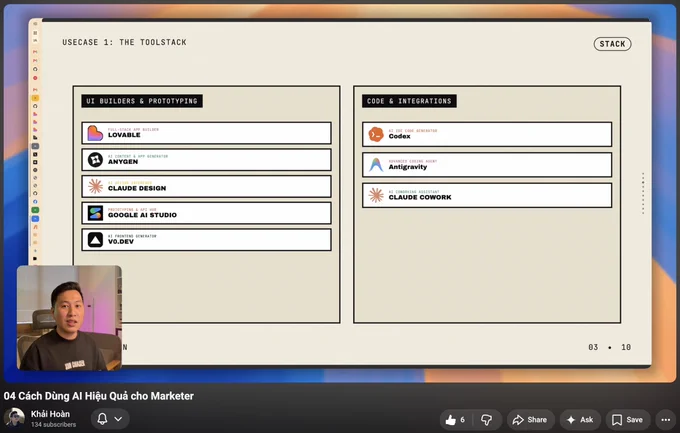Share this video

click(530, 420)
